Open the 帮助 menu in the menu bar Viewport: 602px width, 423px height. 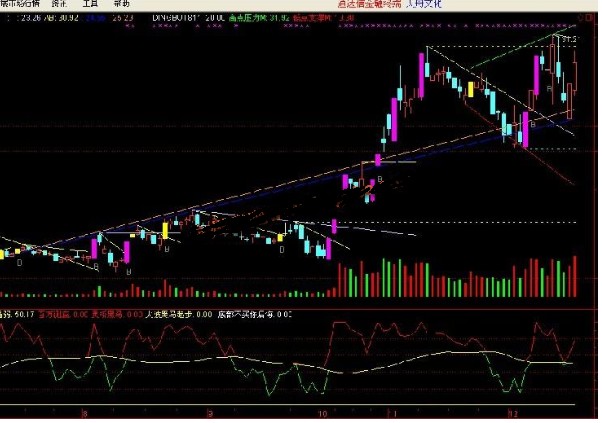(x=122, y=3)
